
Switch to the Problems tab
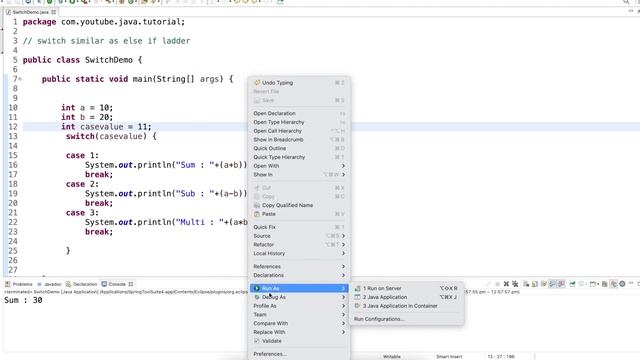pyautogui.click(x=19, y=284)
